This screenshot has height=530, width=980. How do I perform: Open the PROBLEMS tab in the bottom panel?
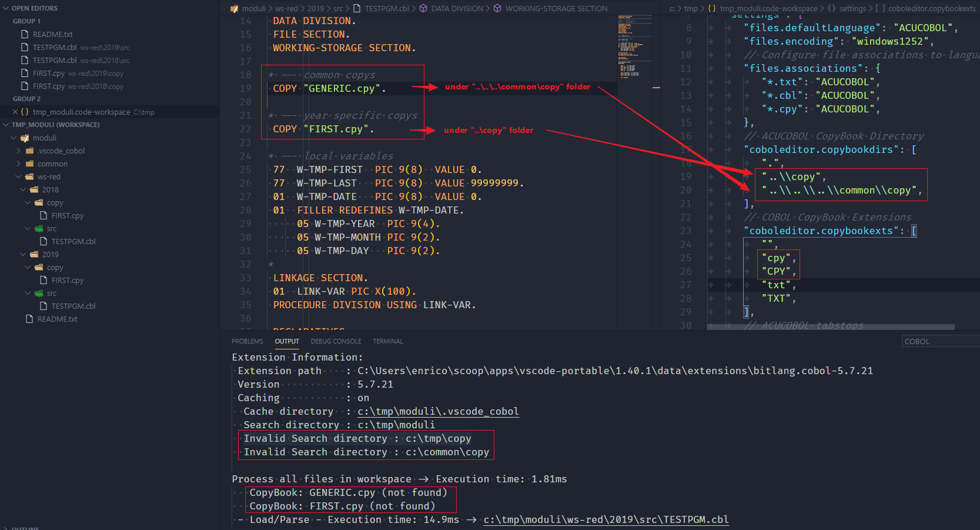coord(247,341)
